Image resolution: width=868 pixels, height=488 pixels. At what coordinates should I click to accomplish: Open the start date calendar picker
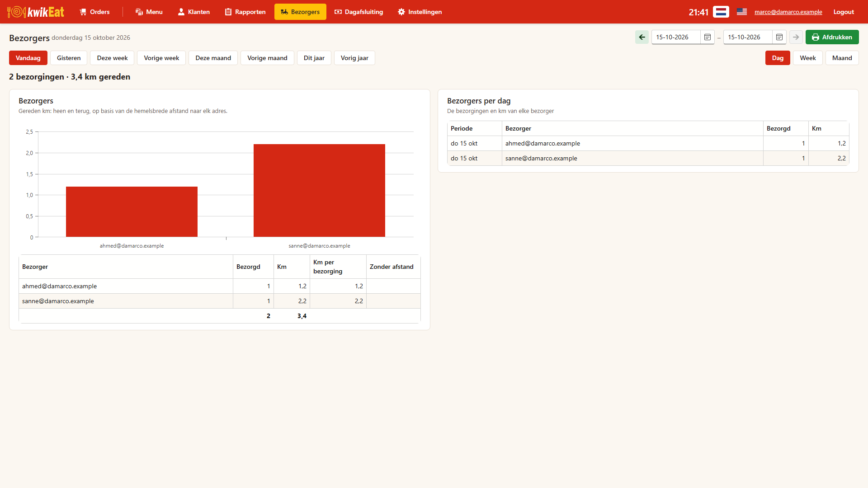click(708, 37)
